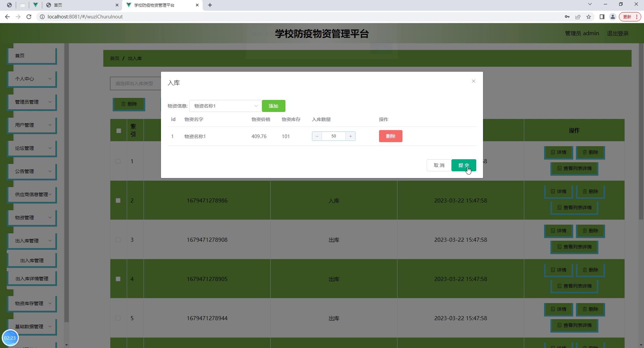
Task: Click 提交 to submit the 入库 form
Action: pyautogui.click(x=464, y=165)
